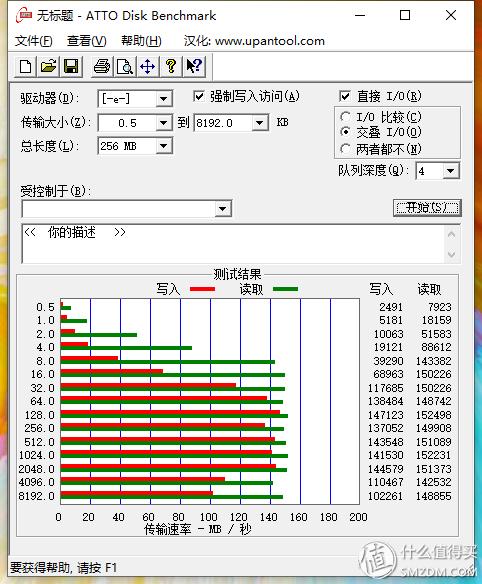Open the 文件(F) menu

pos(34,41)
